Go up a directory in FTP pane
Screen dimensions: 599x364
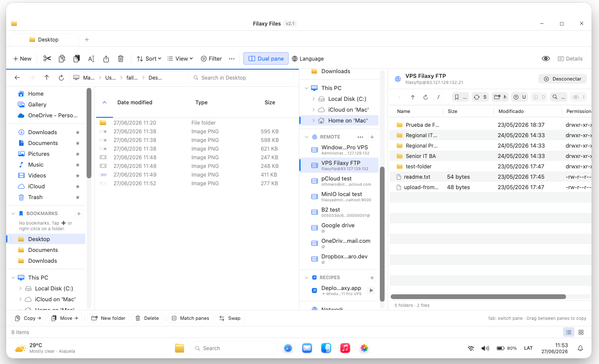413,97
